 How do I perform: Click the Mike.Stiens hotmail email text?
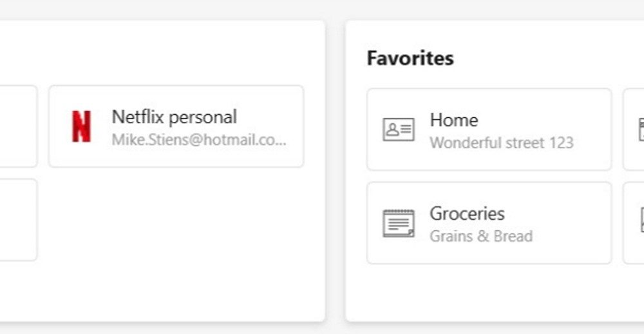pyautogui.click(x=198, y=140)
